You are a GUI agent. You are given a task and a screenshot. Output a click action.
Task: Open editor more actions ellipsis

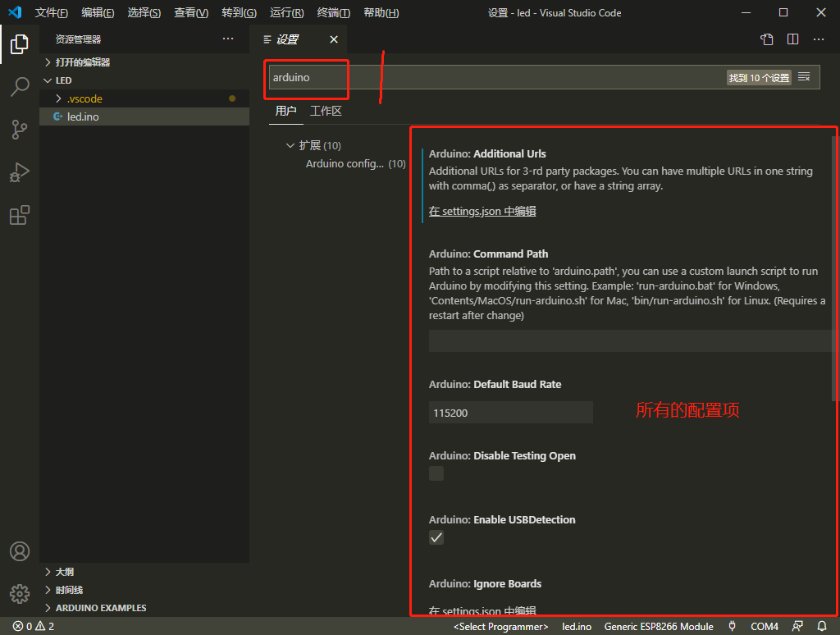[x=819, y=39]
